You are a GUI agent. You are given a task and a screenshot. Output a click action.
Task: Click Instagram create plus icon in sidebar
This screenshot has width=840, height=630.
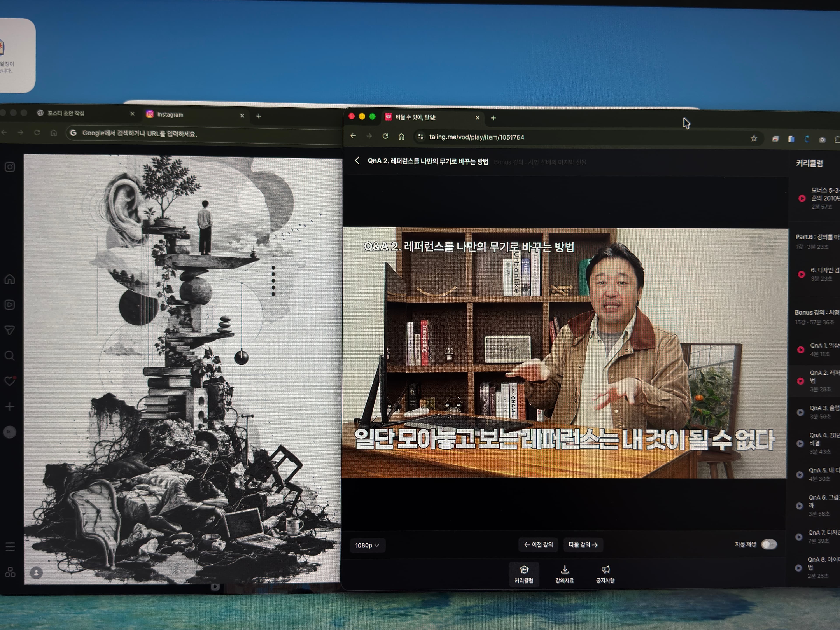tap(10, 407)
